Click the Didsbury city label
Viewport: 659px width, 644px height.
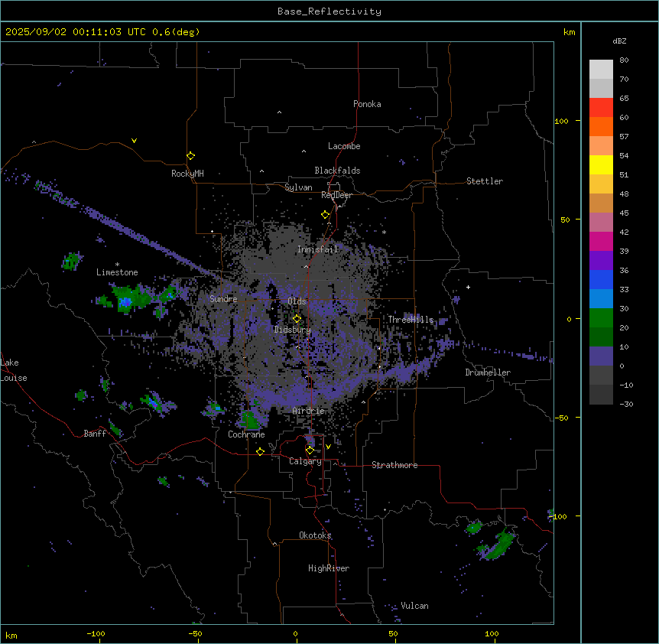point(293,330)
